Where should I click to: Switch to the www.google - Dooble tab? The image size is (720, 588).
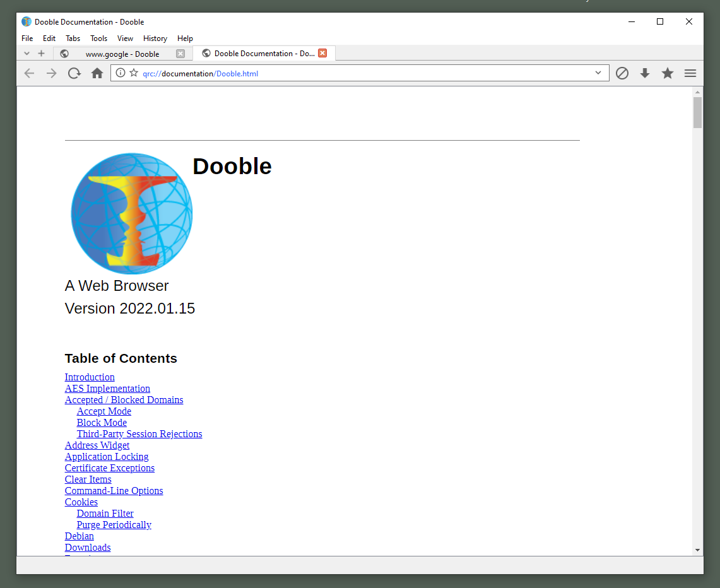[x=122, y=54]
